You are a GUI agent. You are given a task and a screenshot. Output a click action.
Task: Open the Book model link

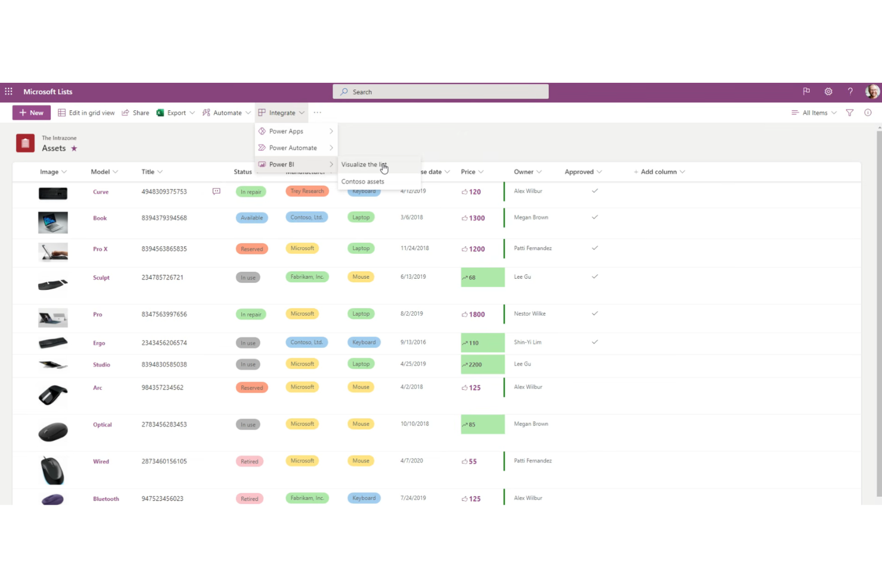coord(100,218)
